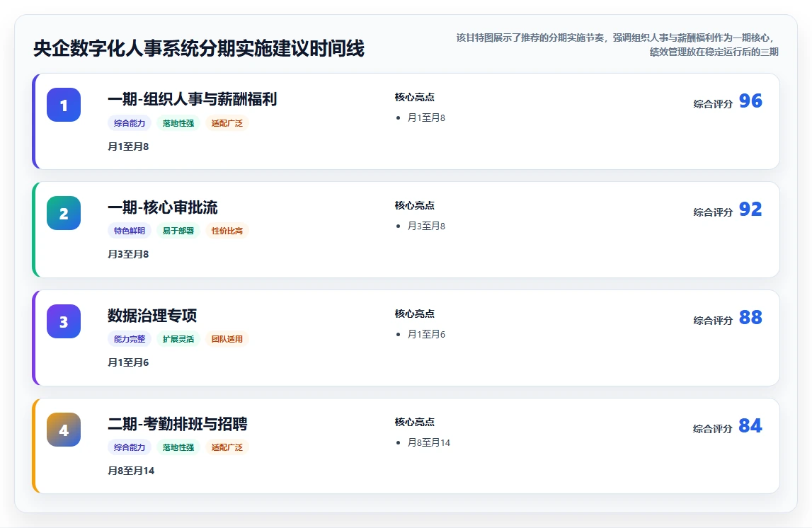Click the 能力完整 tag
Image resolution: width=812 pixels, height=528 pixels.
[x=130, y=339]
